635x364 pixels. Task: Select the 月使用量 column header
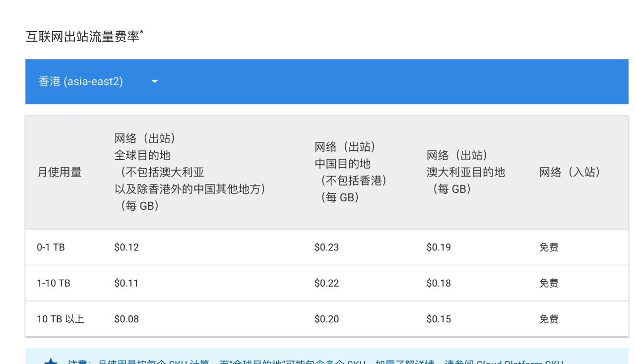60,173
